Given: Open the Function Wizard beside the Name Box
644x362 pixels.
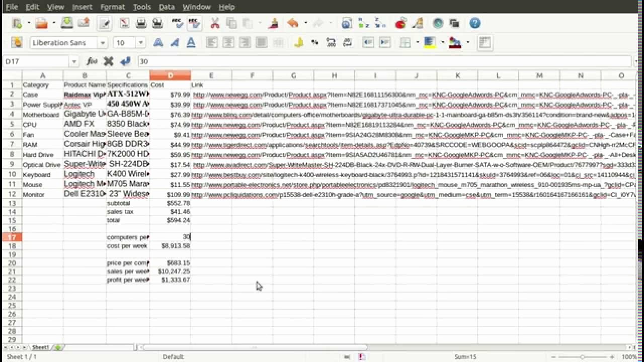Looking at the screenshot, I should click(93, 61).
